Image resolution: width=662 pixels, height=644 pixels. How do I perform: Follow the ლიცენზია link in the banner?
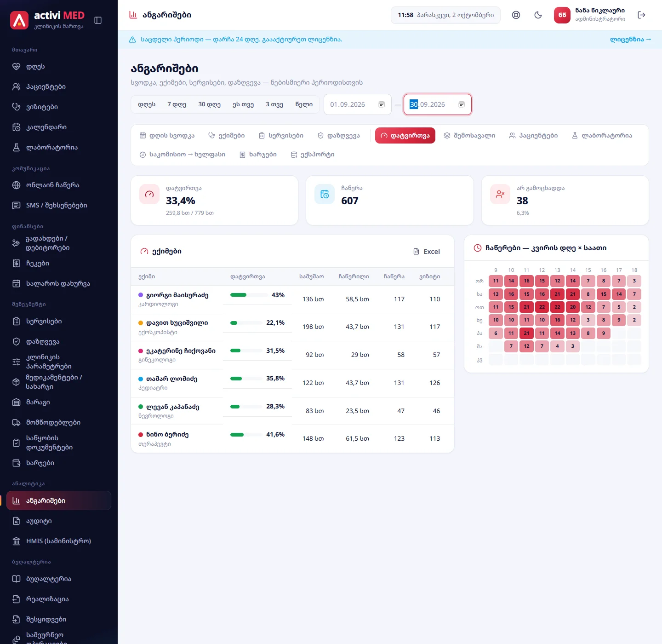click(x=631, y=40)
